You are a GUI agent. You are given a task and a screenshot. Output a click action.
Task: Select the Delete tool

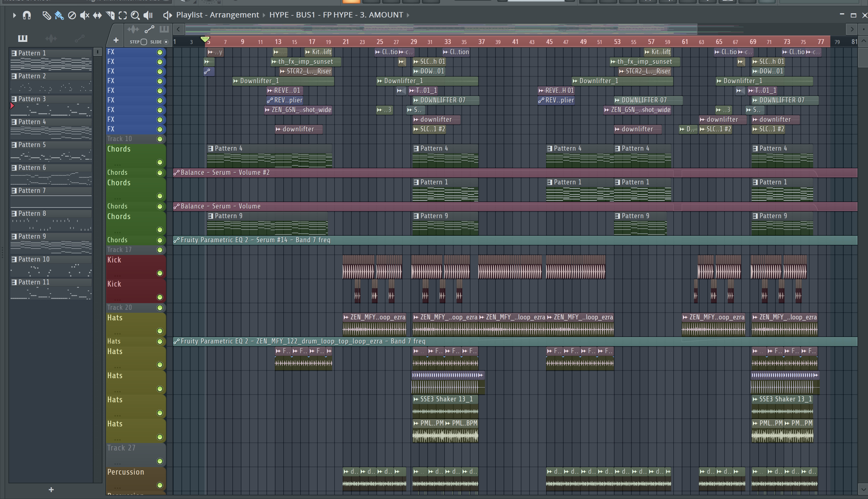point(72,15)
